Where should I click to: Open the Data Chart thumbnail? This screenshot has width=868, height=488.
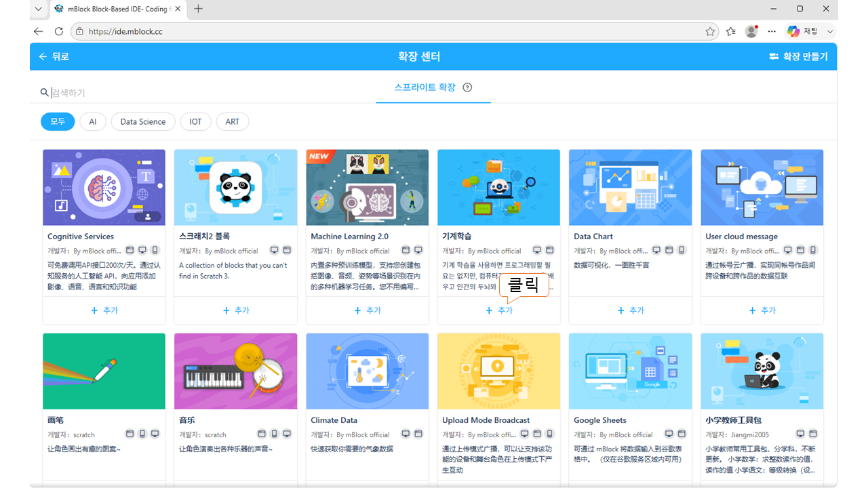[x=630, y=188]
